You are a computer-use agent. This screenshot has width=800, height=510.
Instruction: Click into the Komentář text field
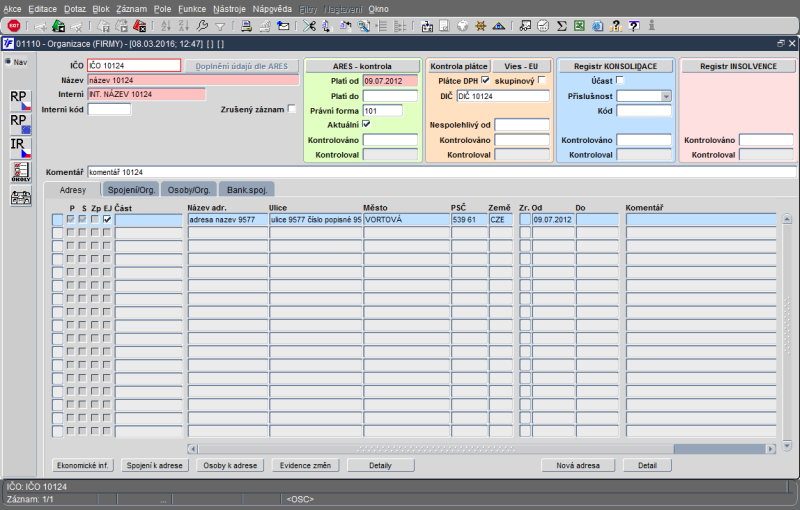pyautogui.click(x=442, y=172)
